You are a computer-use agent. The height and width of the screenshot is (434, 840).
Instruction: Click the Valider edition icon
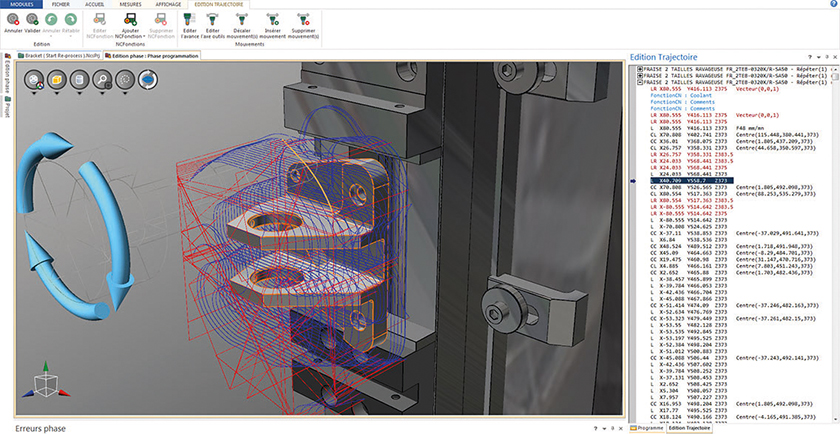[x=33, y=18]
